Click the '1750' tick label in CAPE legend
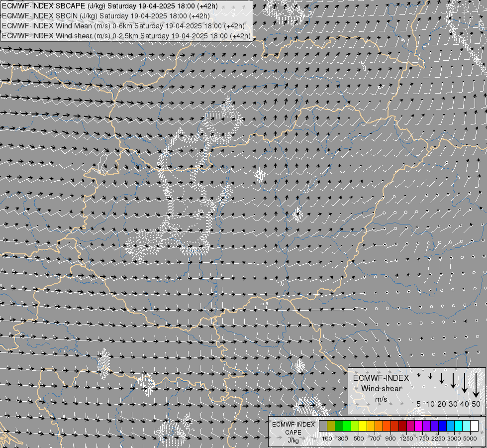Screen dimensions: 487x448 tap(423, 439)
